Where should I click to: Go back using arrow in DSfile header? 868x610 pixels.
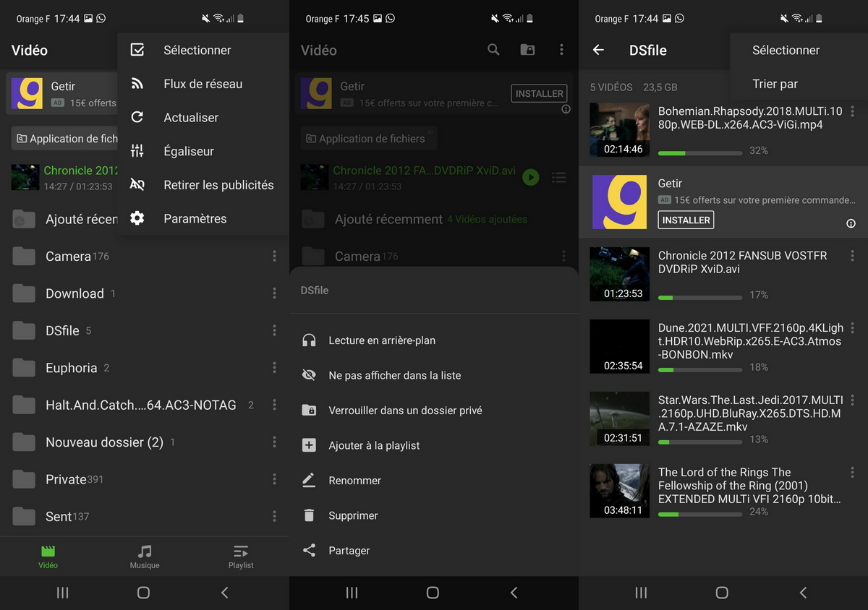(x=598, y=50)
